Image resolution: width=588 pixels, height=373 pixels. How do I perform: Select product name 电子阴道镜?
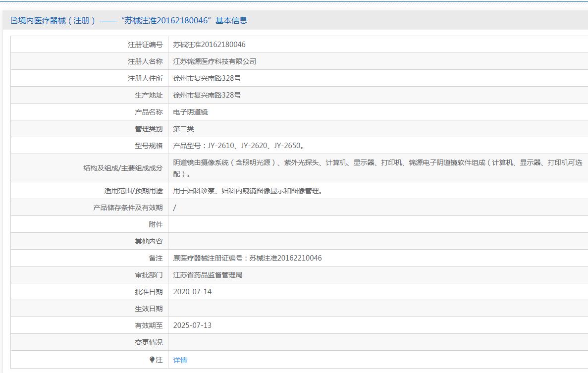(190, 112)
